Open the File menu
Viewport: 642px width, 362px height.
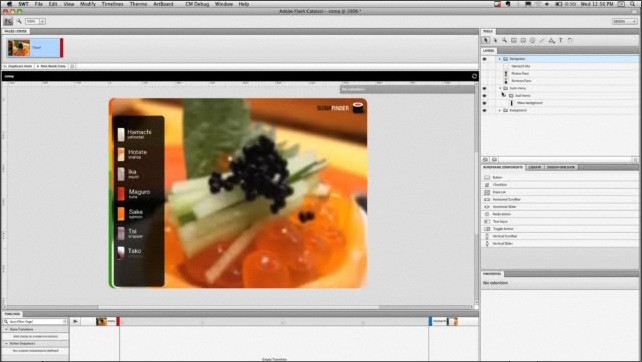[x=38, y=4]
